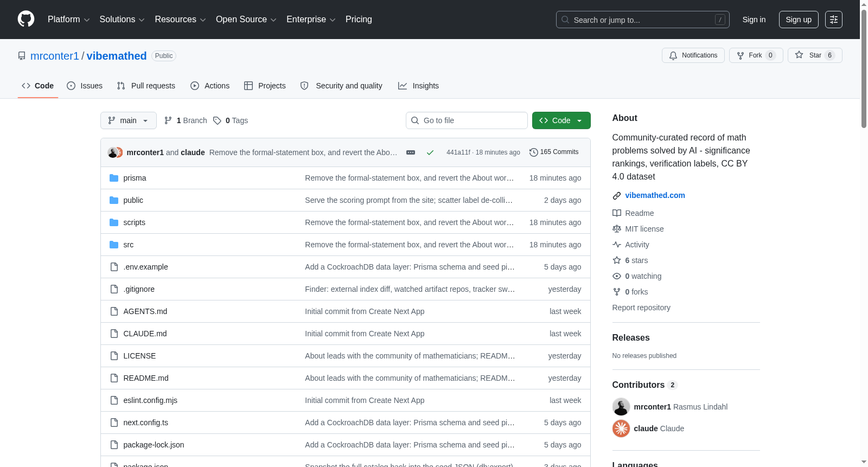868x467 pixels.
Task: Click the Readme book icon
Action: click(617, 213)
